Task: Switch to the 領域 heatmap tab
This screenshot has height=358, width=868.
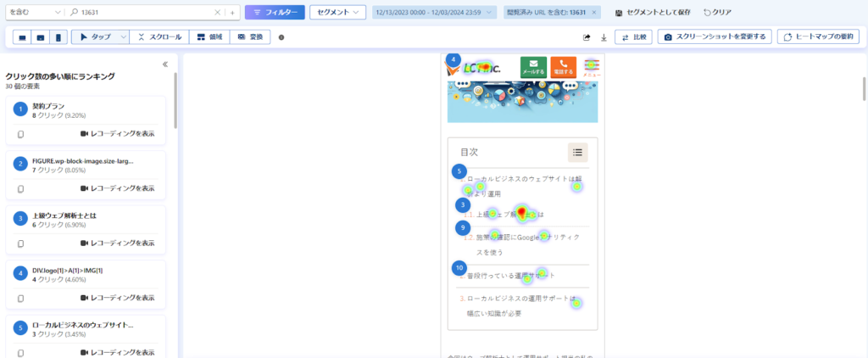Action: point(209,37)
